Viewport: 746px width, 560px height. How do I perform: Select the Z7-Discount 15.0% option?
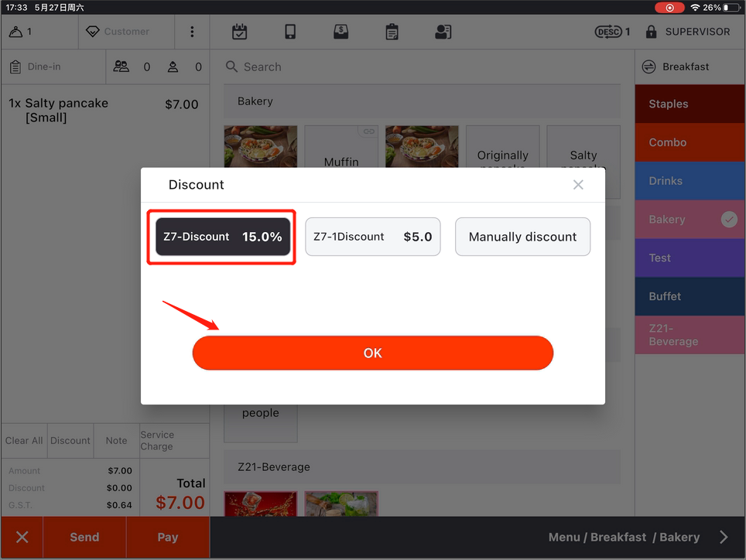pyautogui.click(x=223, y=237)
